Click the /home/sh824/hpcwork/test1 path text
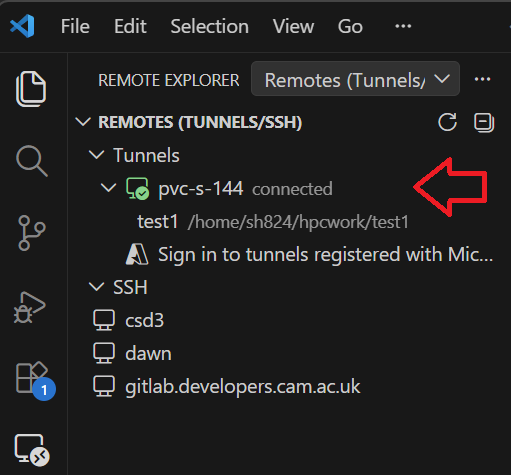This screenshot has height=475, width=511. (x=298, y=222)
